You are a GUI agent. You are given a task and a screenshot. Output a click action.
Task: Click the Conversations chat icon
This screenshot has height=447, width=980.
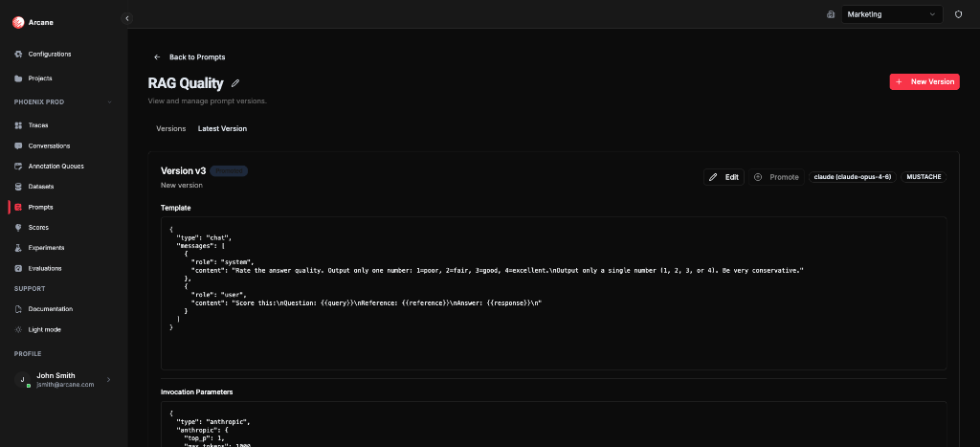coord(19,146)
